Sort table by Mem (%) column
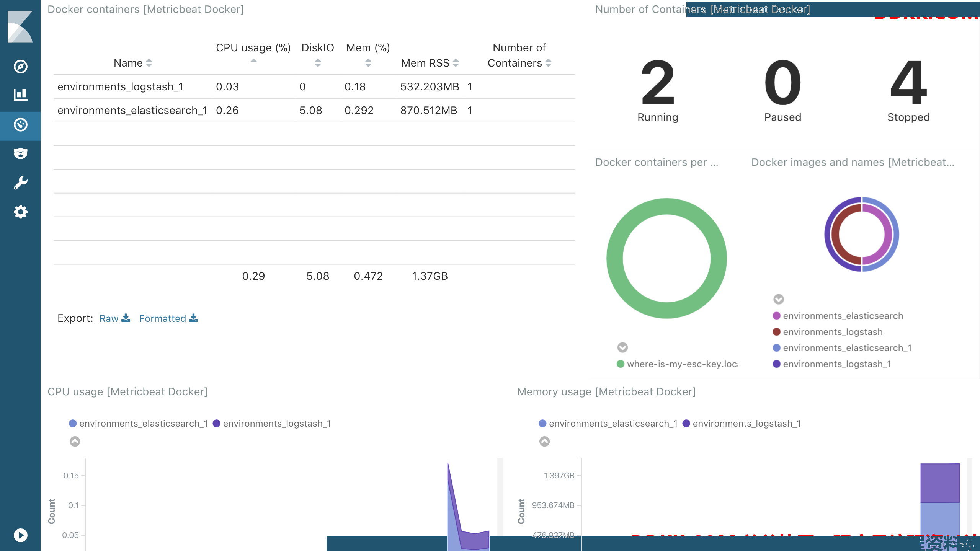This screenshot has width=980, height=551. [368, 63]
